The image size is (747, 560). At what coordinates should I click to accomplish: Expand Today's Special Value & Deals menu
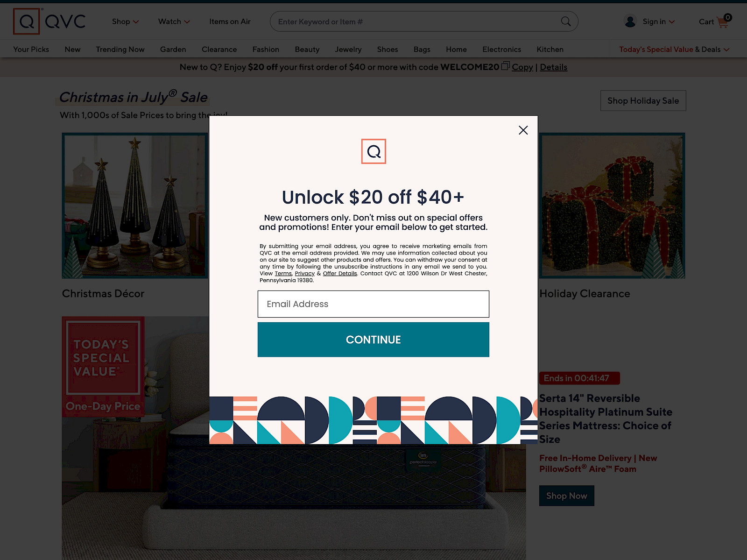(x=674, y=50)
